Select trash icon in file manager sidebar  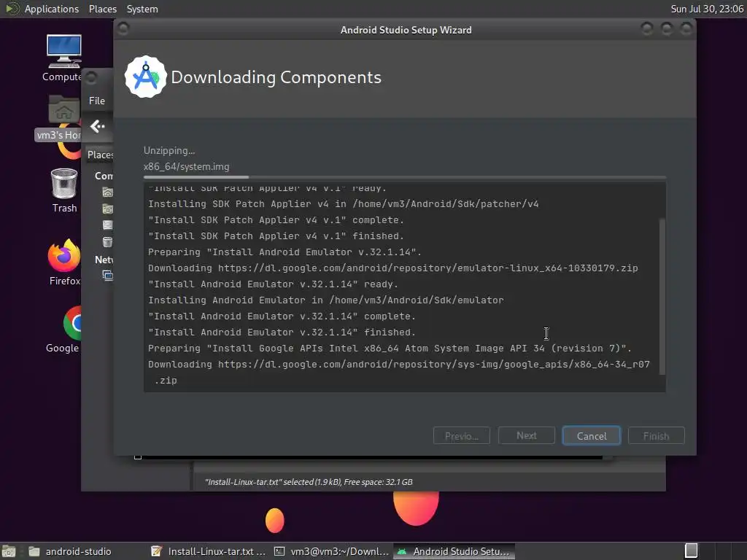point(108,242)
